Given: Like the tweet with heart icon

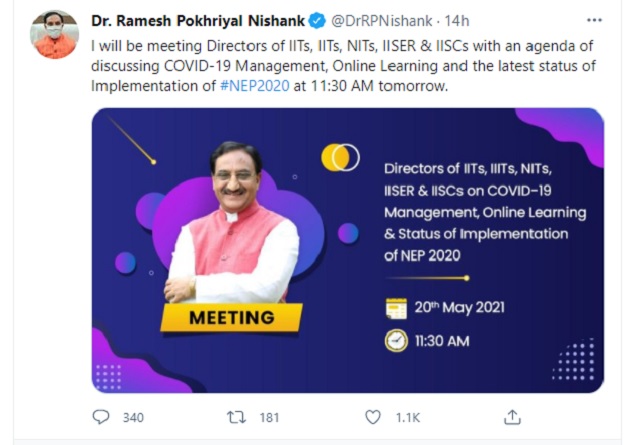Looking at the screenshot, I should pos(373,417).
